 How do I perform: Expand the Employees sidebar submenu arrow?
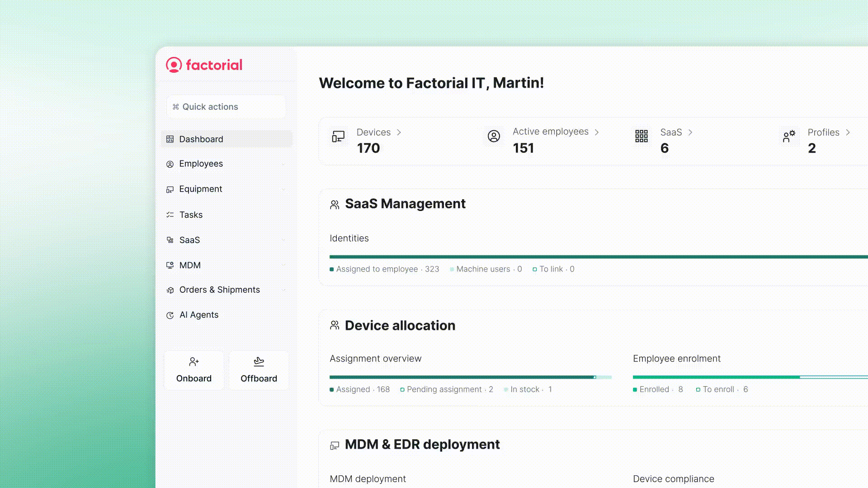pyautogui.click(x=283, y=164)
